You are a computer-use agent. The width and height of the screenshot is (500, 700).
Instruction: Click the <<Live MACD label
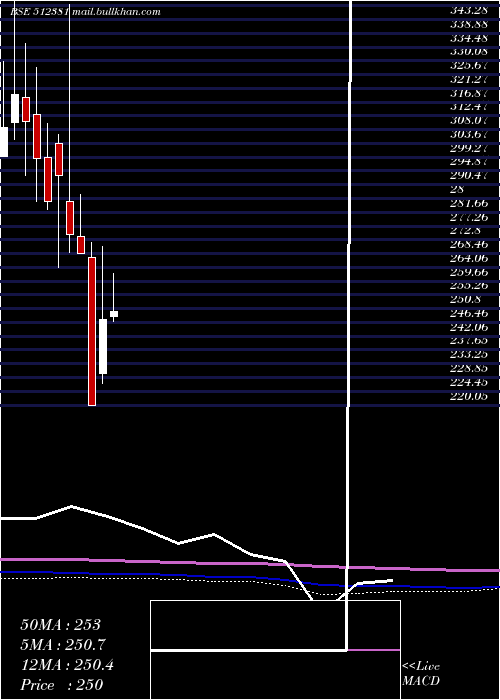(x=421, y=673)
